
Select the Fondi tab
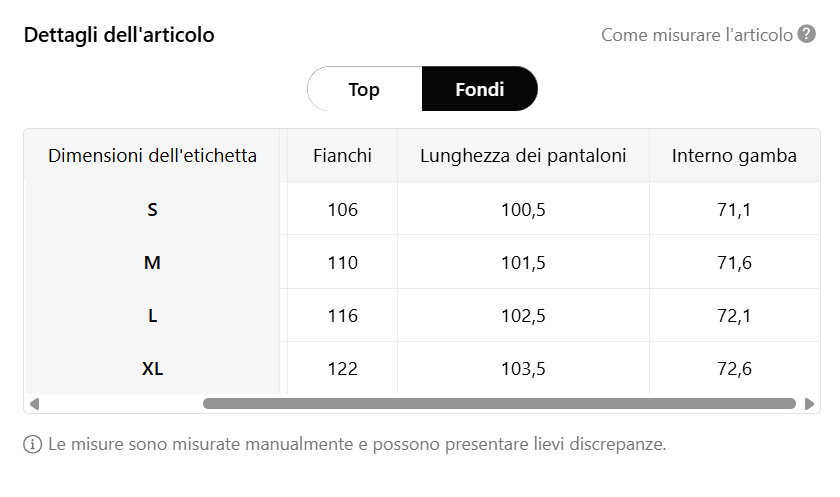pyautogui.click(x=480, y=89)
